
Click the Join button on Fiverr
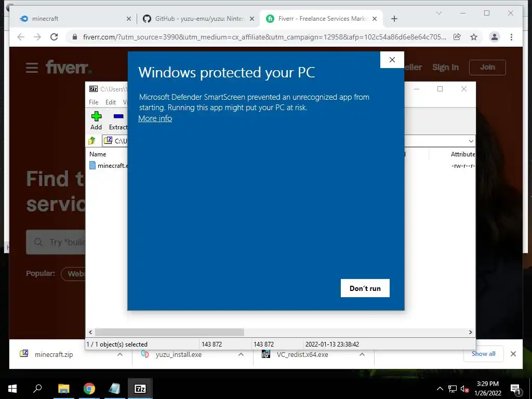pyautogui.click(x=487, y=67)
